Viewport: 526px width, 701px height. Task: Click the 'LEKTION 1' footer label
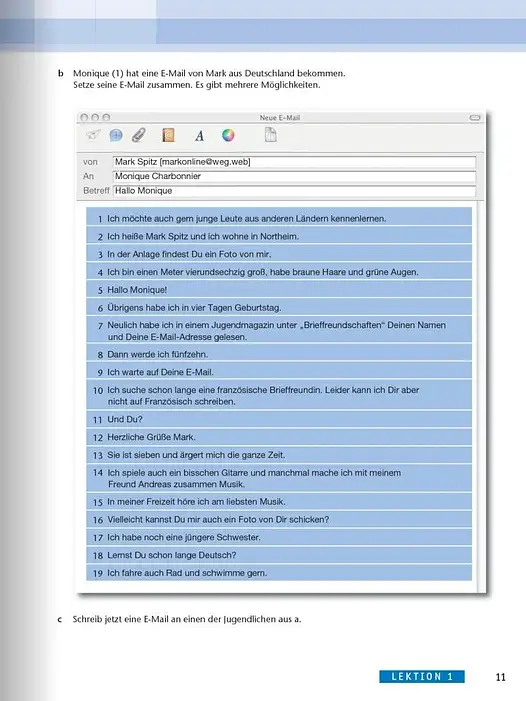pos(422,676)
